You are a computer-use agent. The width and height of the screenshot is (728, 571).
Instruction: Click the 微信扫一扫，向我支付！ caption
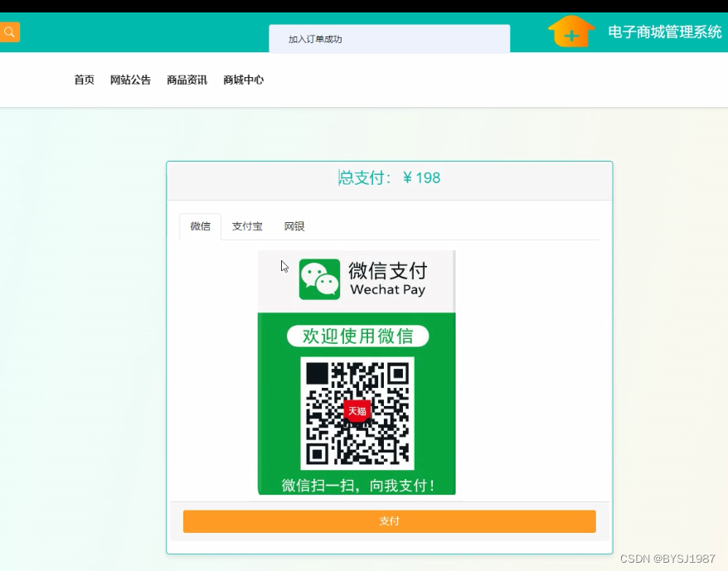point(357,486)
